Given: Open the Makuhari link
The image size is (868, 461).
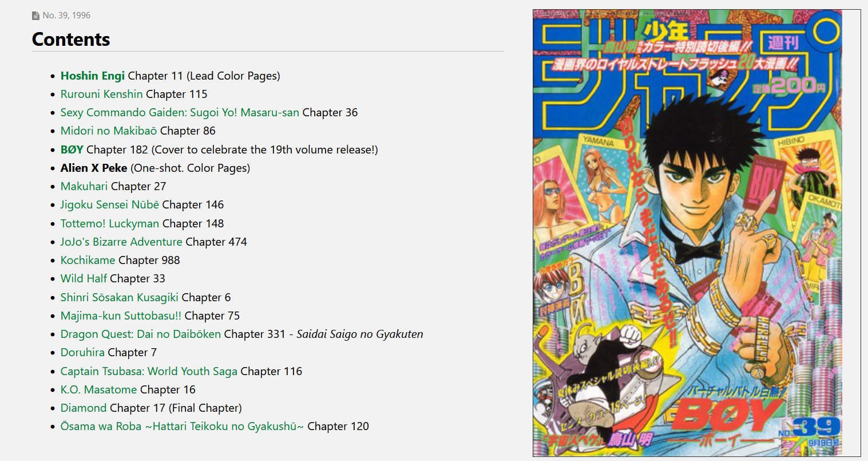Looking at the screenshot, I should (84, 186).
